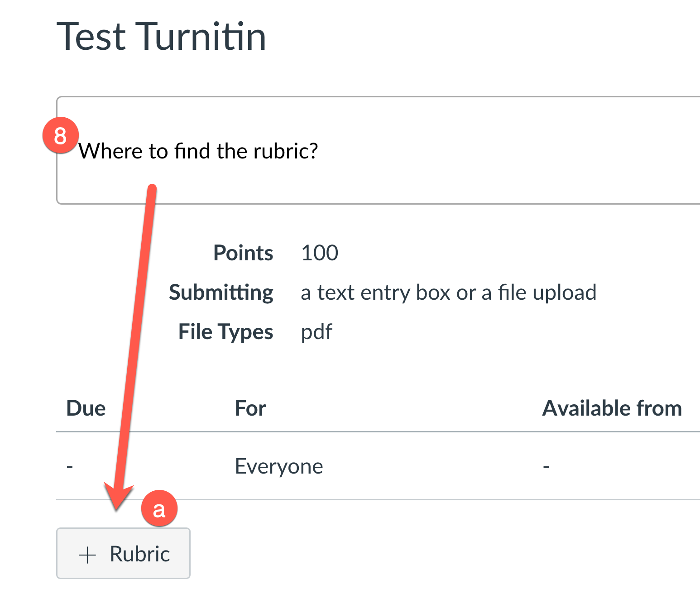Click the dash under the Due column
Viewport: 700px width, 594px height.
(x=70, y=466)
